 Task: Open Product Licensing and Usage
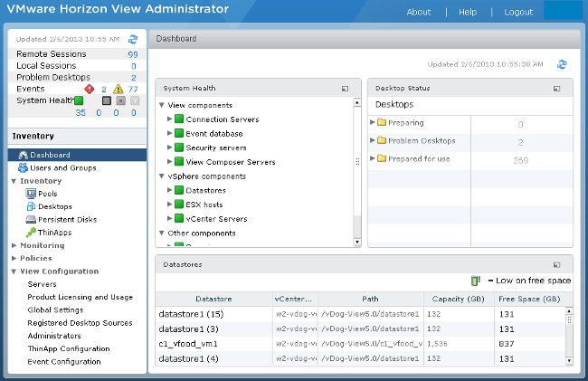(80, 297)
